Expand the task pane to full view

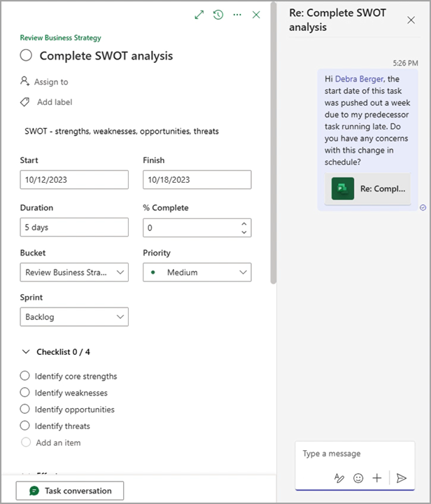pyautogui.click(x=199, y=15)
